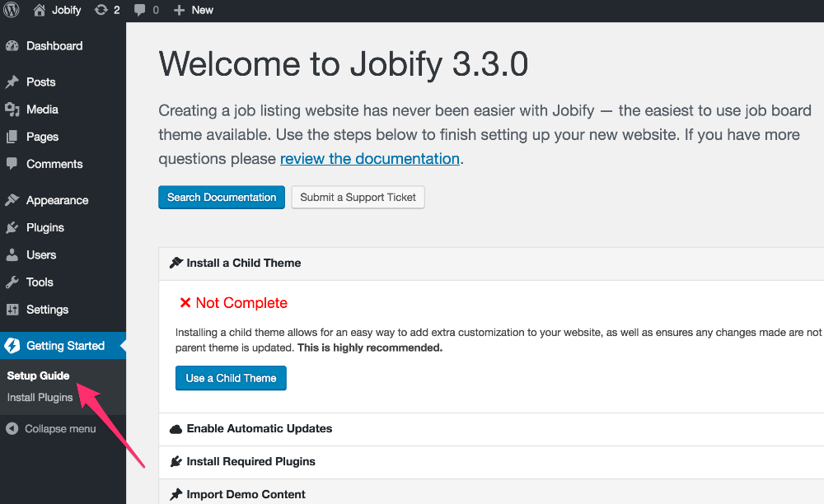Screen dimensions: 824x504
Task: Select the Getting Started menu item
Action: pyautogui.click(x=63, y=345)
